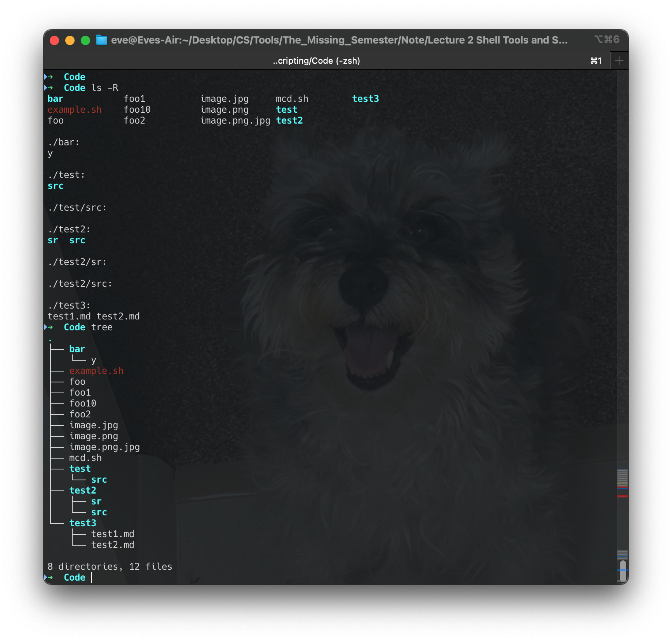Image resolution: width=672 pixels, height=642 pixels.
Task: Click test1.md under test3 in the tree
Action: [113, 534]
